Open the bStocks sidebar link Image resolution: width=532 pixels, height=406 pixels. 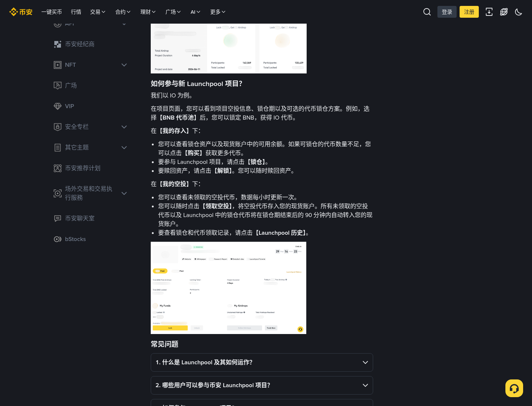[75, 239]
